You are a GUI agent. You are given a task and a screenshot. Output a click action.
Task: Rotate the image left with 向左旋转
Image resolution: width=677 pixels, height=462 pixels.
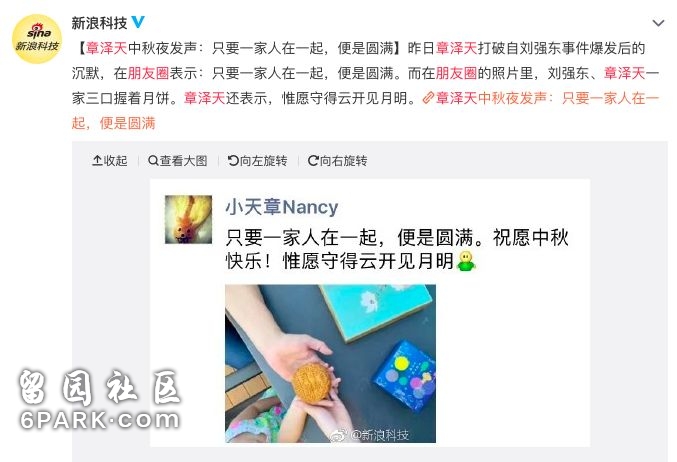(x=257, y=161)
